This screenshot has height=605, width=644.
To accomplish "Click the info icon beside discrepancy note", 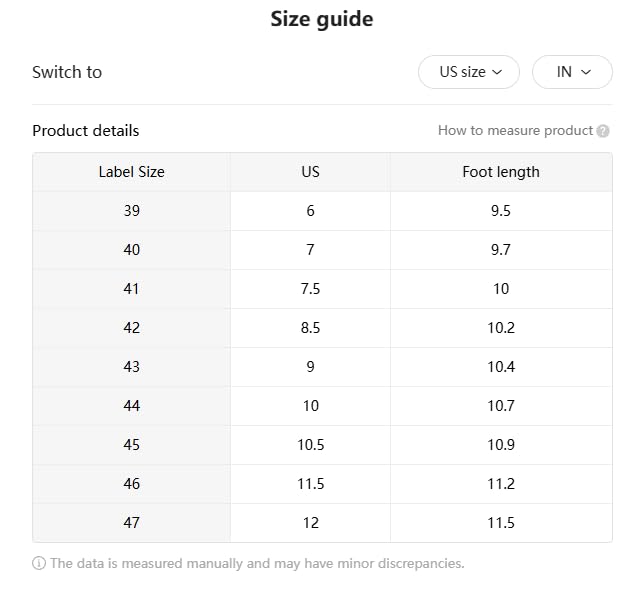I will pyautogui.click(x=39, y=563).
